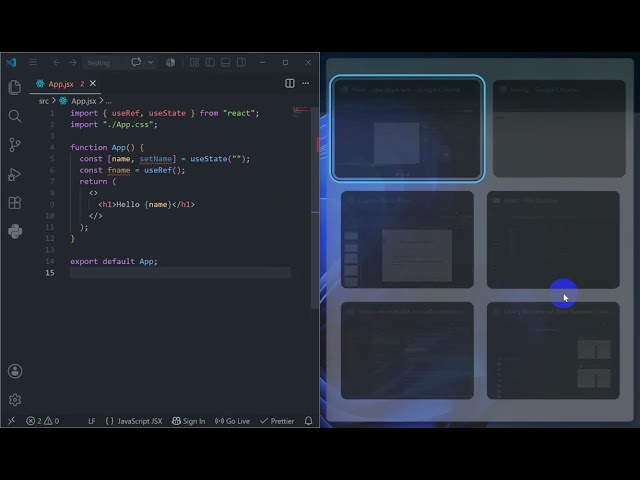640x480 pixels.
Task: Open the Manage gear icon
Action: coord(15,400)
